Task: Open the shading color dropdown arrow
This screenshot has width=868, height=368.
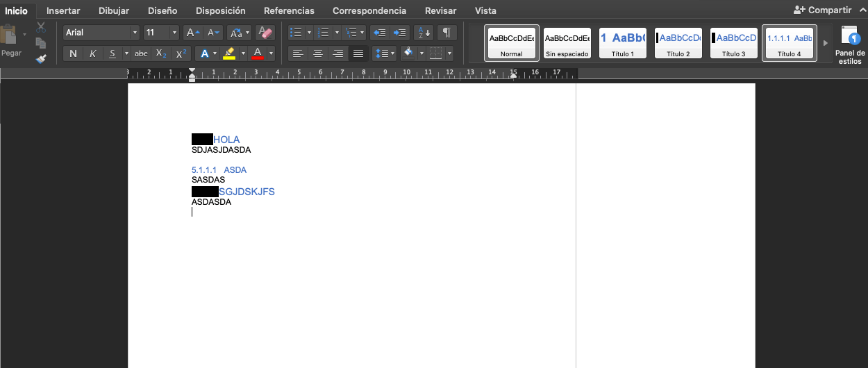Action: point(422,53)
